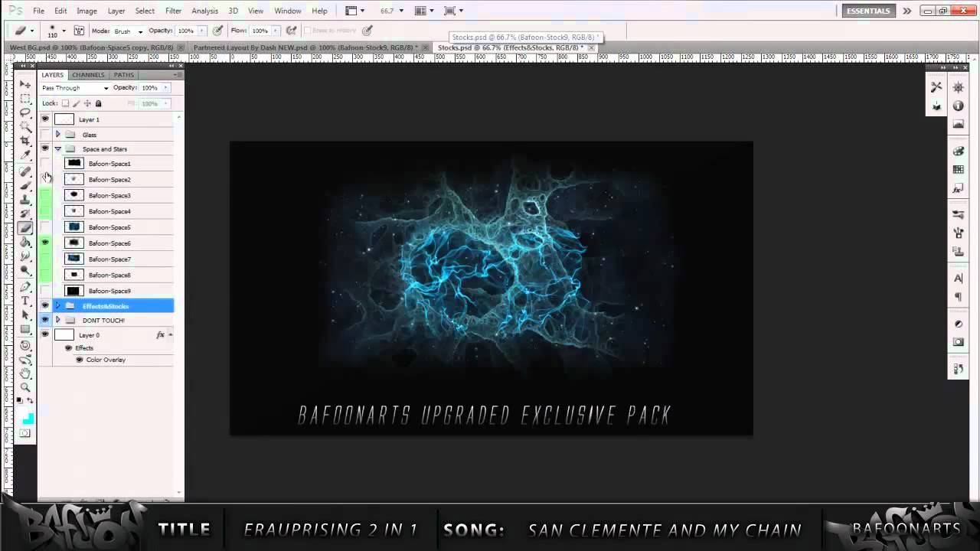Switch to the CHANNELS tab
Screen dimensions: 980x551
pos(89,75)
